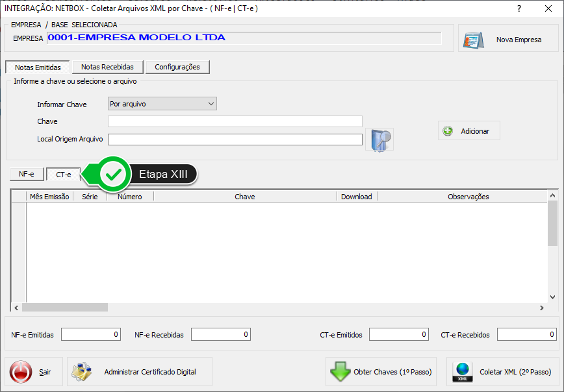Click the Série column header
This screenshot has width=564, height=392.
90,197
